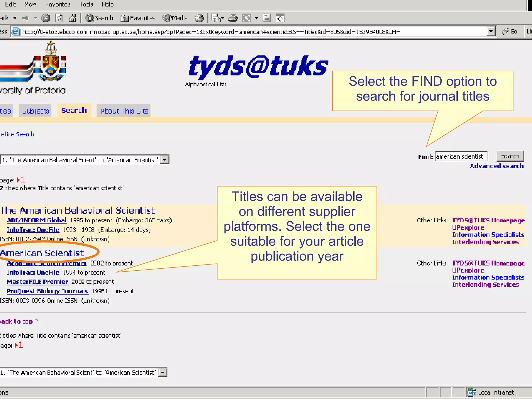Open the Help menu

click(108, 4)
